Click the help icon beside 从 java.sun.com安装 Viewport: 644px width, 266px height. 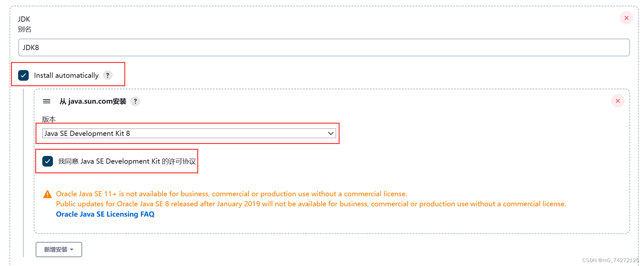[x=136, y=101]
